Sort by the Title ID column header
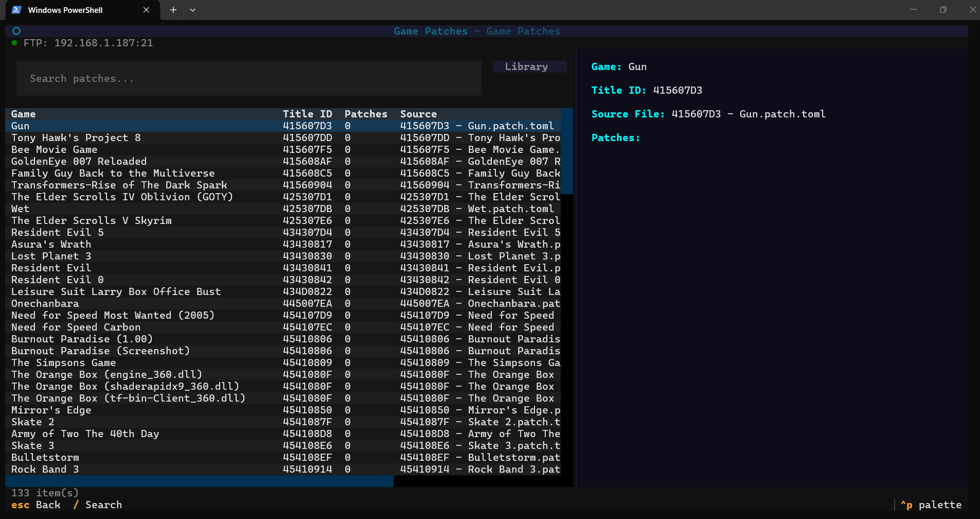The height and width of the screenshot is (519, 980). [x=308, y=114]
